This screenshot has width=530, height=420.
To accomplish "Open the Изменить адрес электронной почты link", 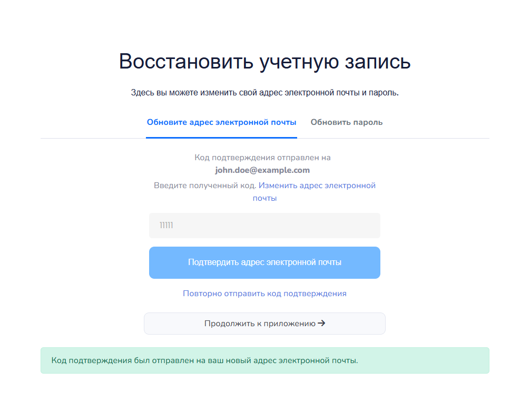I will [x=317, y=185].
